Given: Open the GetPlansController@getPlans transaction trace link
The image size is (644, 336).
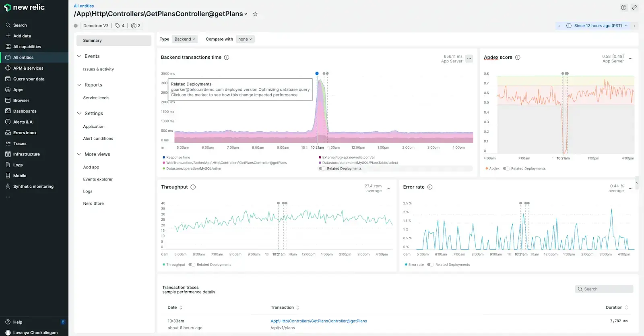Looking at the screenshot, I should pyautogui.click(x=318, y=321).
